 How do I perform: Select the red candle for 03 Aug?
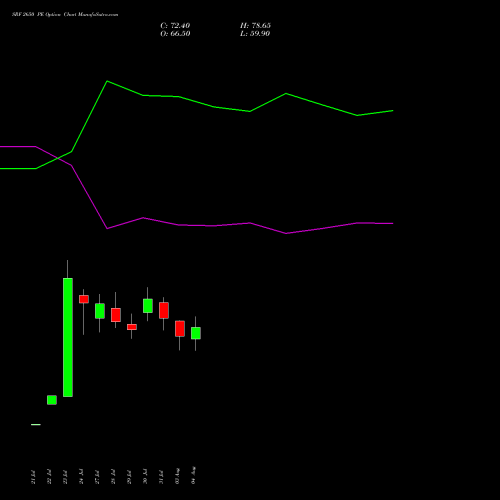tap(180, 329)
